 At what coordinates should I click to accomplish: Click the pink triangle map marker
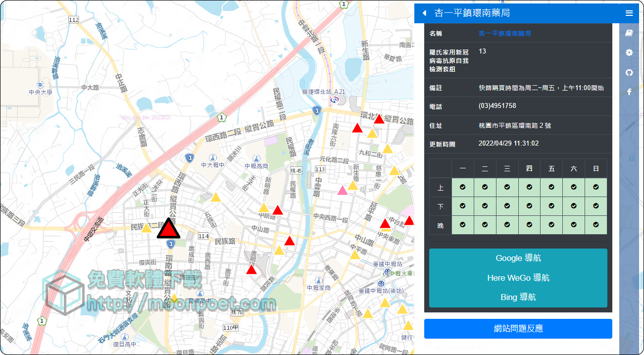click(x=342, y=191)
